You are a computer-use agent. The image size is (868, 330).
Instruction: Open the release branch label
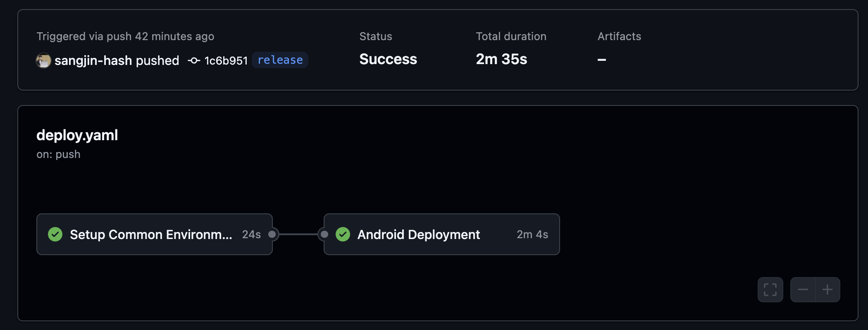280,60
